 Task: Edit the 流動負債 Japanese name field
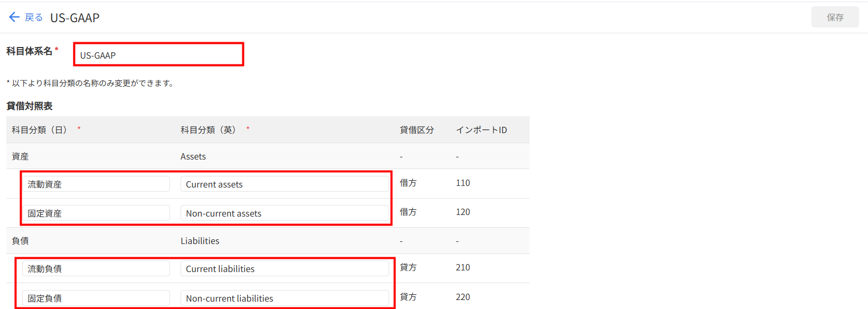point(96,268)
